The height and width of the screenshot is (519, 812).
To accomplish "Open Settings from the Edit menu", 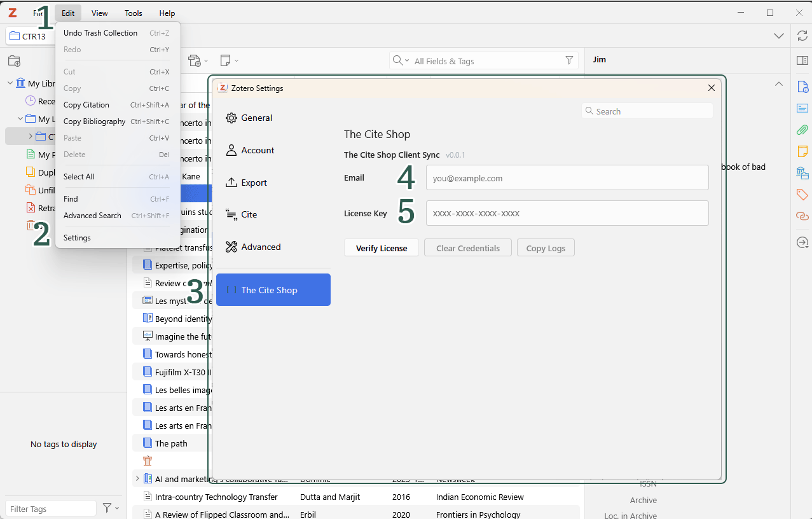I will pyautogui.click(x=118, y=238).
